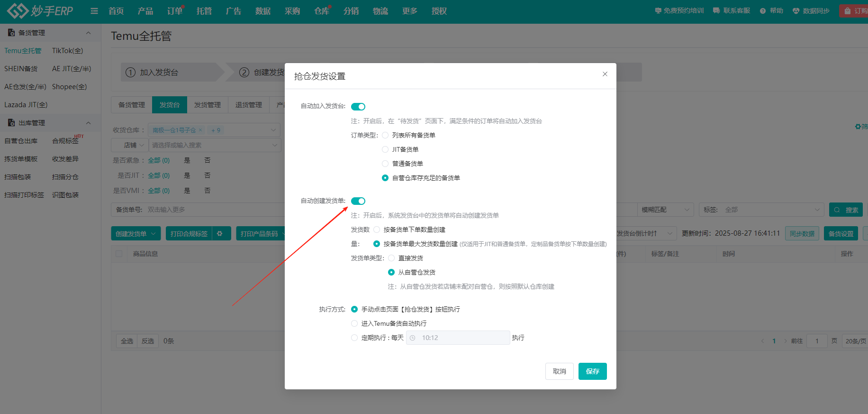Click the 数据同步 sync icon
Image resolution: width=868 pixels, height=414 pixels.
pyautogui.click(x=796, y=11)
